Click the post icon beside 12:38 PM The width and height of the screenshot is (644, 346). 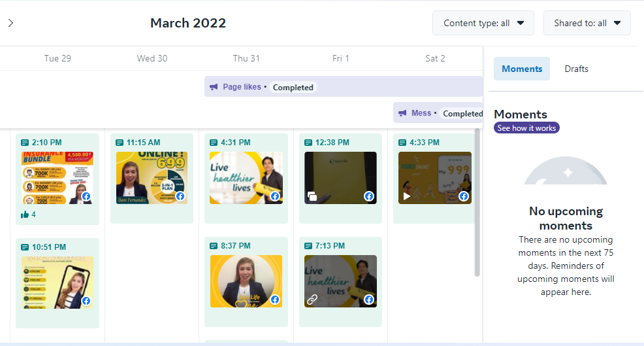(308, 143)
